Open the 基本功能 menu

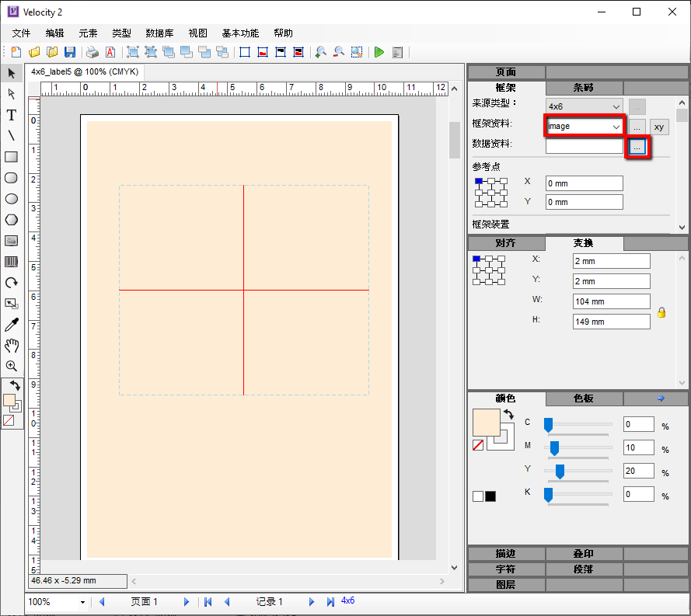click(240, 33)
